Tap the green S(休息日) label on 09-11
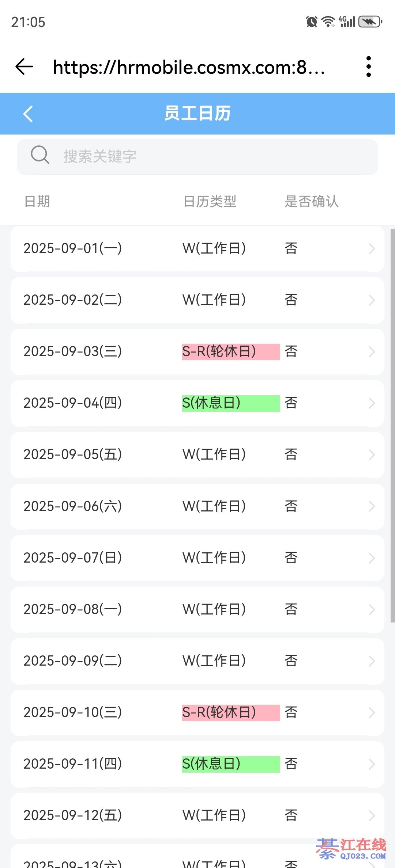This screenshot has height=868, width=395. click(230, 764)
